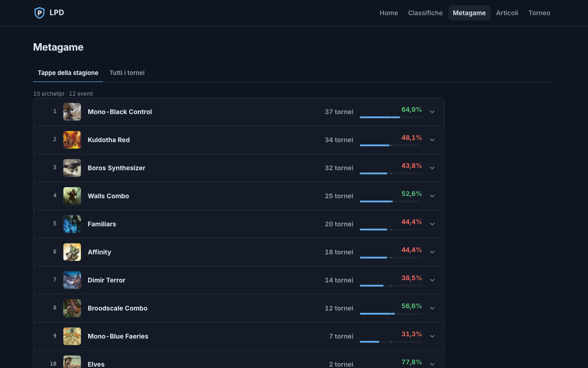
Task: Select the Boros Synthesizer card art
Action: point(72,168)
